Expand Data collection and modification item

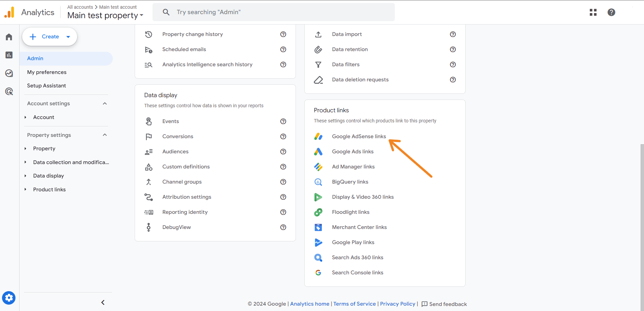[x=25, y=162]
